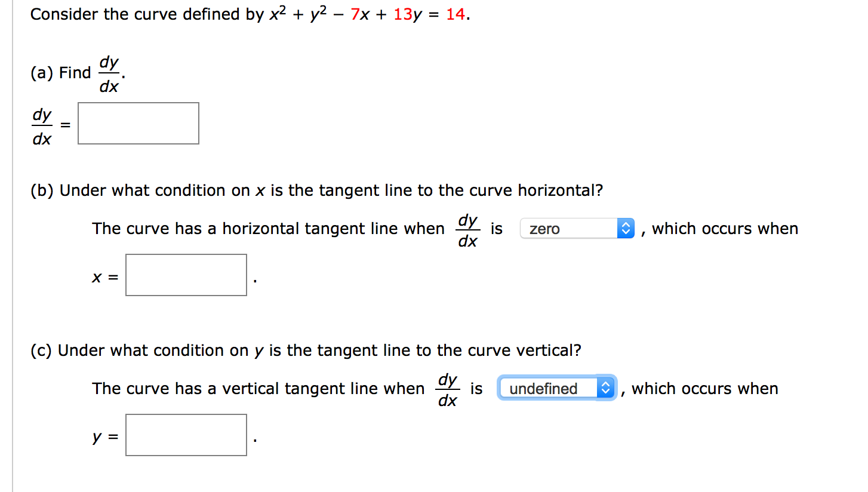
Task: Click the up-down arrows on the undefined dropdown
Action: [606, 388]
